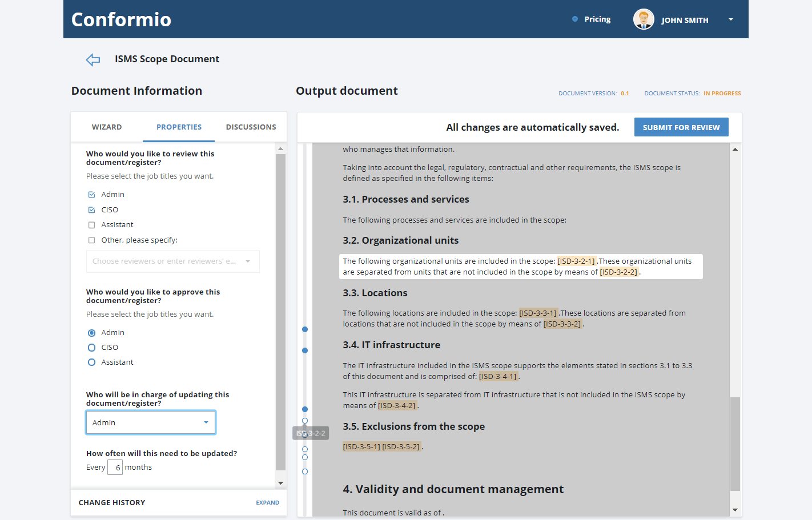This screenshot has height=520, width=812.
Task: Check Assistant as a reviewer
Action: pyautogui.click(x=91, y=225)
